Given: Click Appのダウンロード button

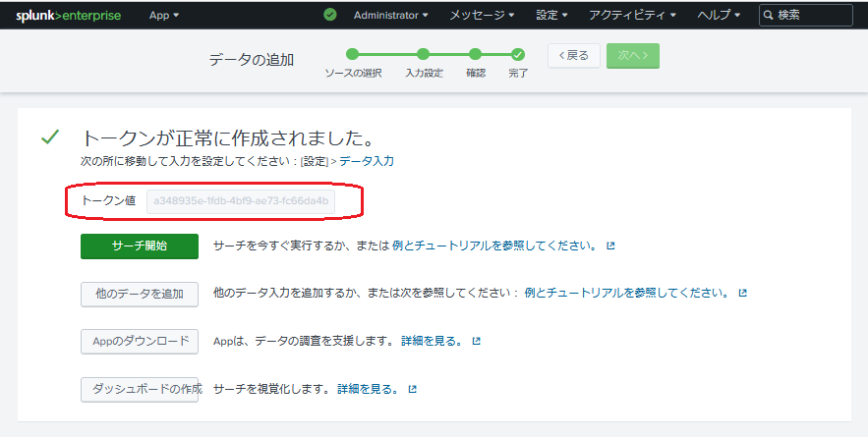Looking at the screenshot, I should point(140,342).
